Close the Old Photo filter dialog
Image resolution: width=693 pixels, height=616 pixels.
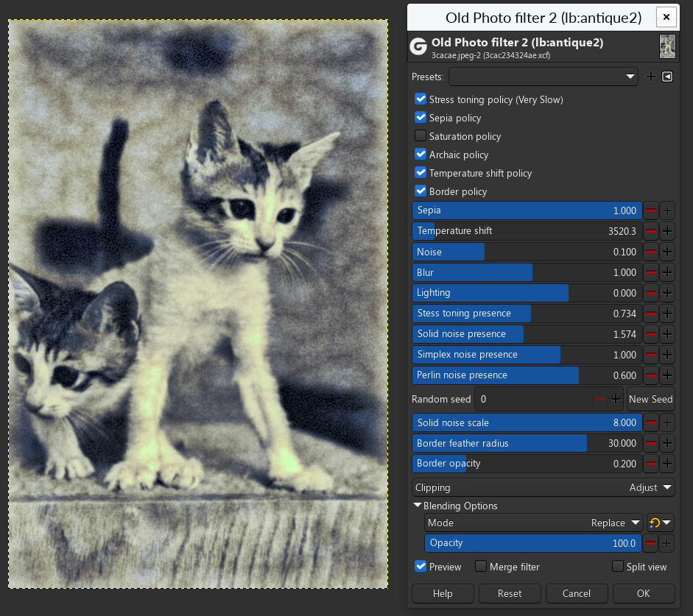[x=666, y=18]
